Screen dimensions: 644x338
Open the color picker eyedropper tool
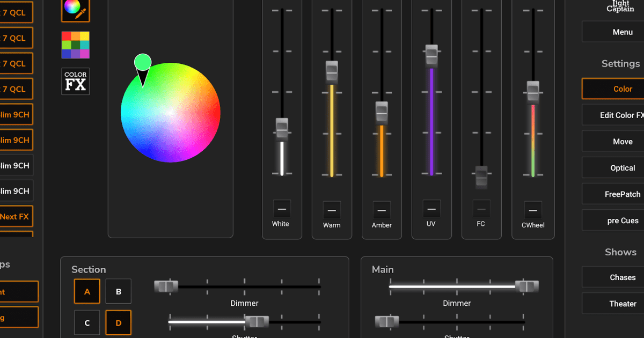(x=75, y=11)
